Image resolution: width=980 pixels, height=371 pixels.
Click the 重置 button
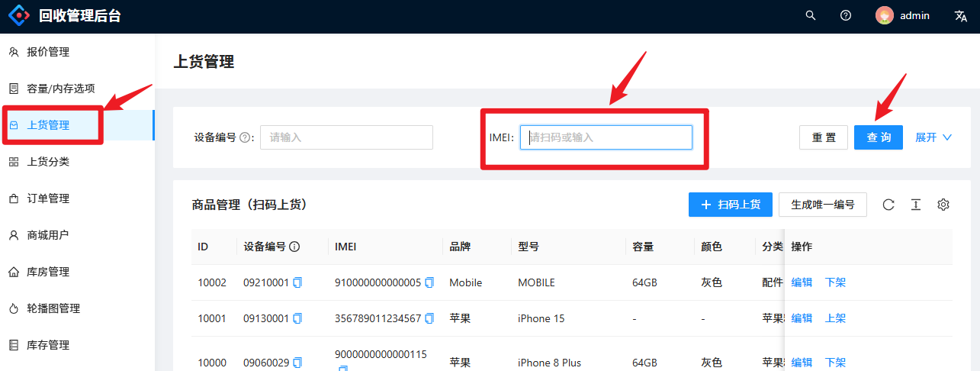coord(824,137)
